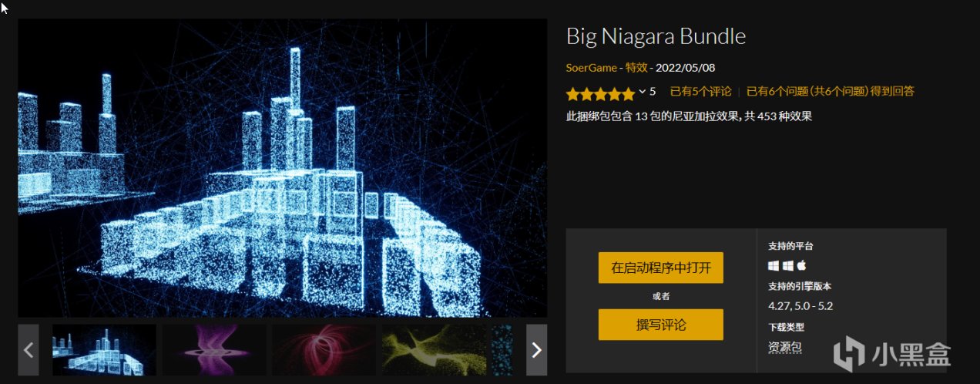The image size is (980, 384).
Task: Open the SoerGame seller page link
Action: (592, 68)
